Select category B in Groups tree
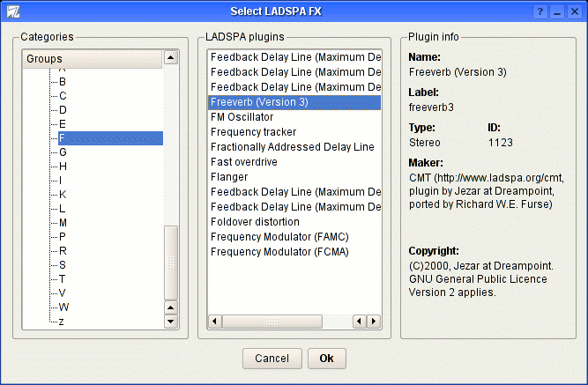The height and width of the screenshot is (385, 588). click(63, 82)
